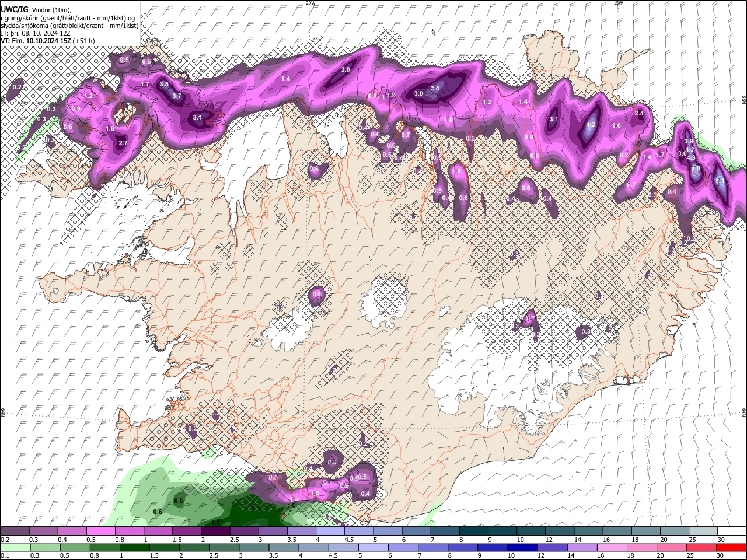747x560 pixels.
Task: Click the 20W longitude label
Action: coord(310,3)
